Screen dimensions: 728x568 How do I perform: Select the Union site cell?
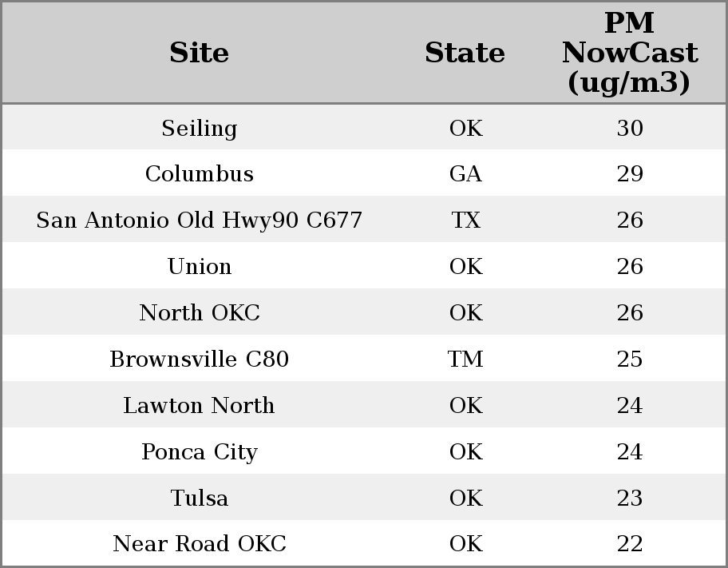coord(200,267)
